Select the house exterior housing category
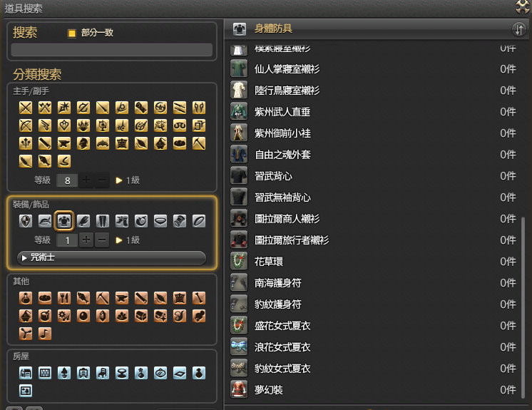The image size is (532, 410). coord(26,373)
